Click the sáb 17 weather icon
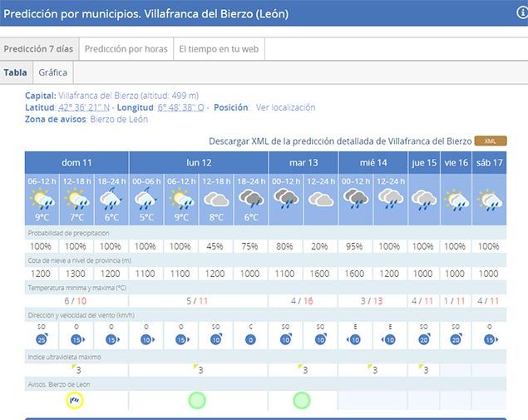This screenshot has width=528, height=420. point(489,200)
